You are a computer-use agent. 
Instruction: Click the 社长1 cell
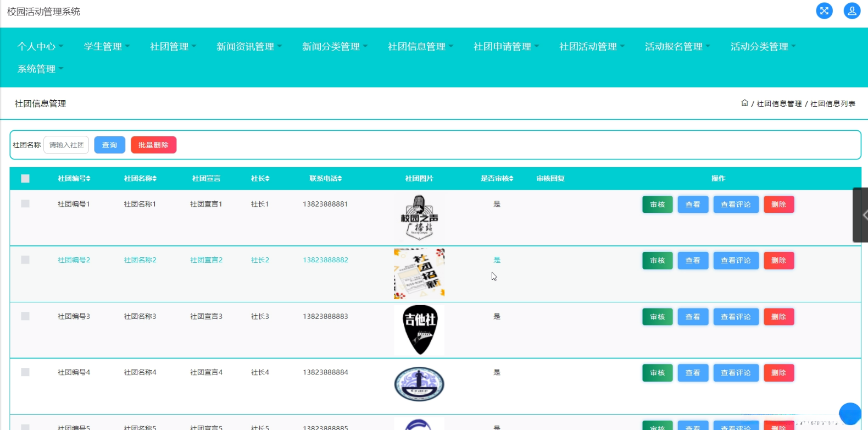click(x=260, y=204)
